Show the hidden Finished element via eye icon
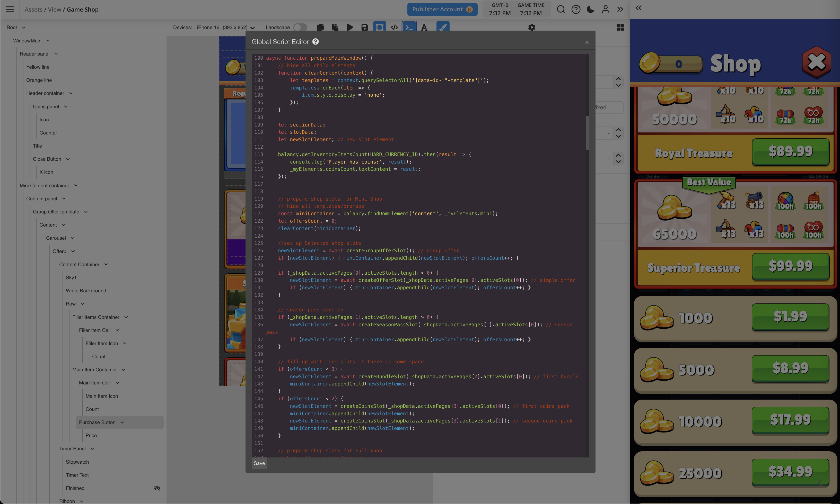 (157, 488)
